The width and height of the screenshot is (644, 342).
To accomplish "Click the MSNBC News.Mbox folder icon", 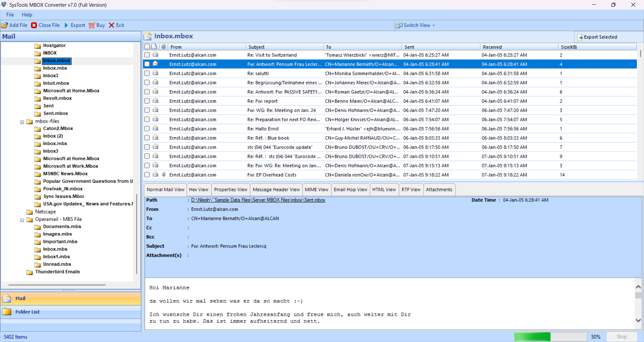I will (x=38, y=174).
